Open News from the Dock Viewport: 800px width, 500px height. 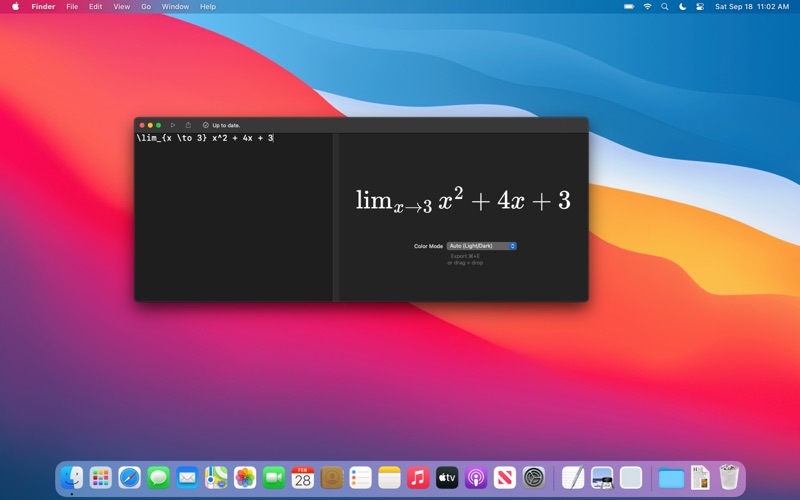point(505,478)
